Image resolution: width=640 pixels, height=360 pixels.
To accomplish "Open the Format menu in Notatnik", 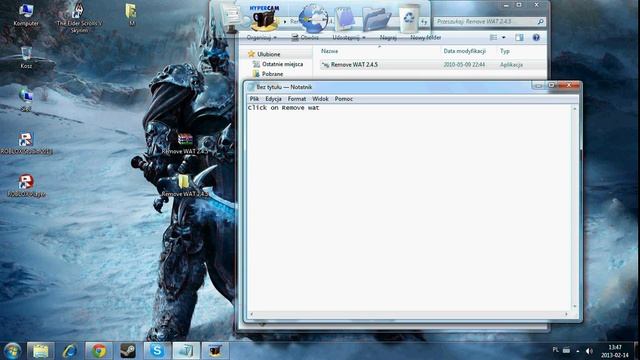I will pyautogui.click(x=297, y=99).
